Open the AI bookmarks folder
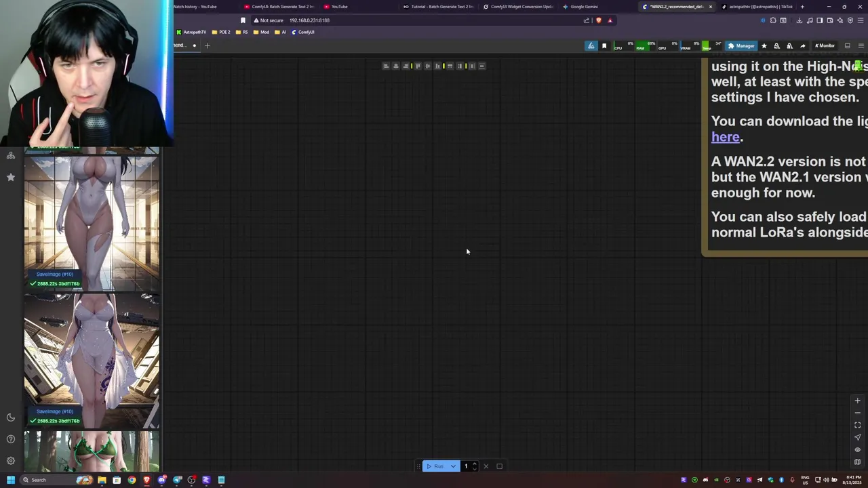 [x=281, y=32]
